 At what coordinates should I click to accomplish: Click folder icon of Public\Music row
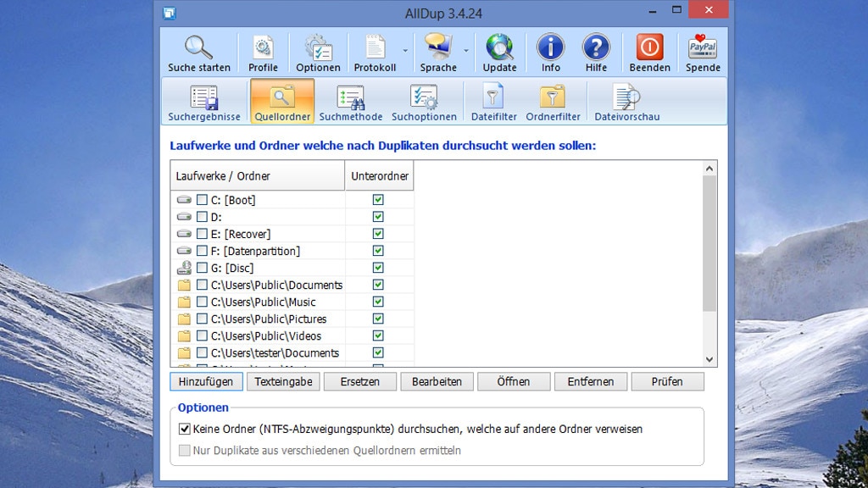(184, 302)
